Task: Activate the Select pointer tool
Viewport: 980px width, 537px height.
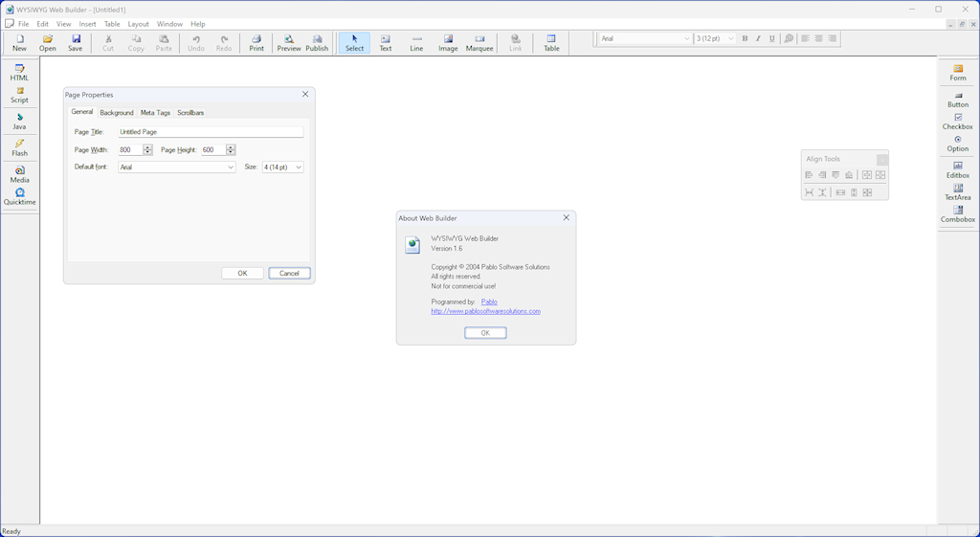Action: tap(354, 43)
